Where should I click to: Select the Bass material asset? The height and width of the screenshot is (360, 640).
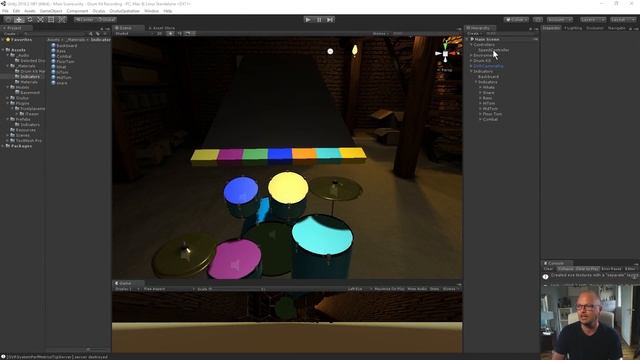(x=58, y=51)
